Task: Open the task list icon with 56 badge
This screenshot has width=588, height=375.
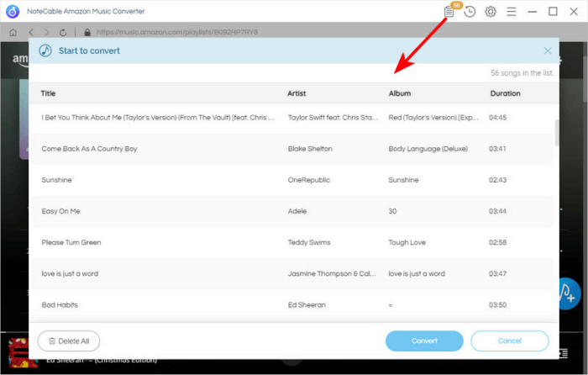Action: coord(449,12)
